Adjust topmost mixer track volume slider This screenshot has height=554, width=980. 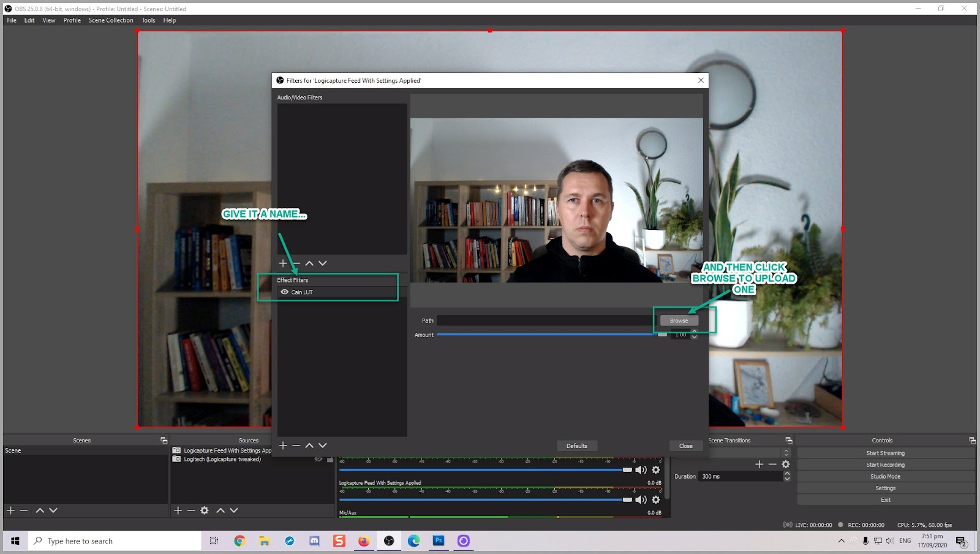coord(486,470)
